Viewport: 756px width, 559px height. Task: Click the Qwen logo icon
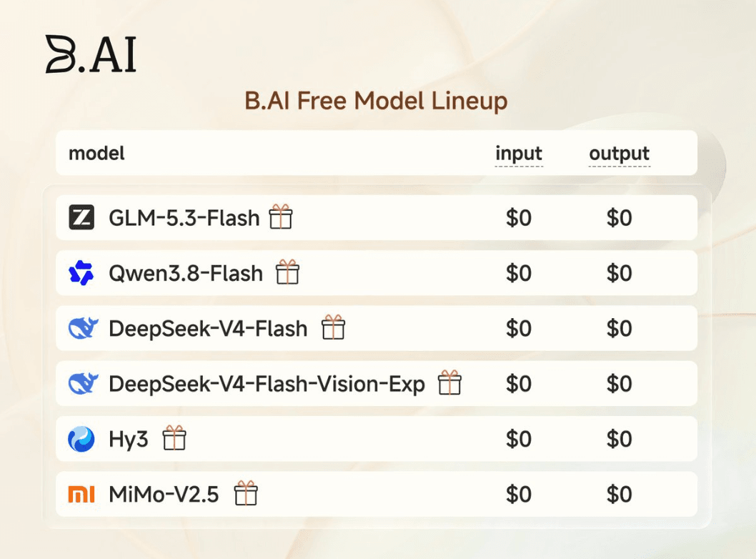[81, 273]
